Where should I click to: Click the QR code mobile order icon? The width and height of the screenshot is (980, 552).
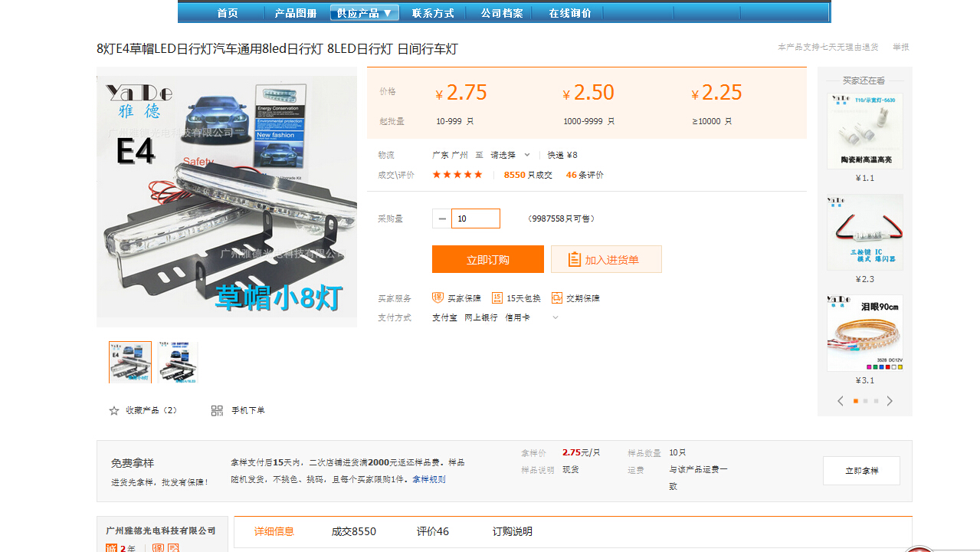(217, 411)
